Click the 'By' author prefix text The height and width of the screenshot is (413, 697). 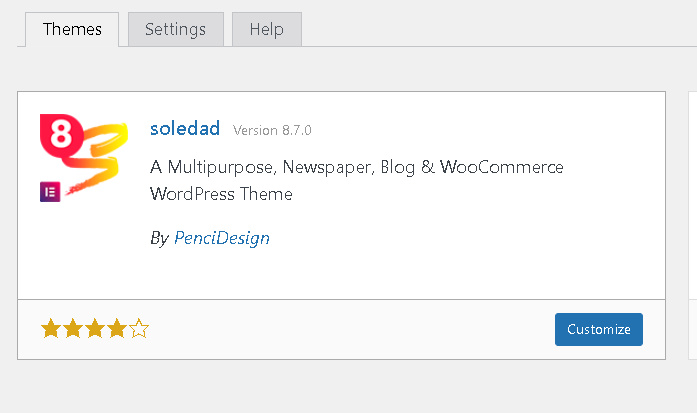159,238
